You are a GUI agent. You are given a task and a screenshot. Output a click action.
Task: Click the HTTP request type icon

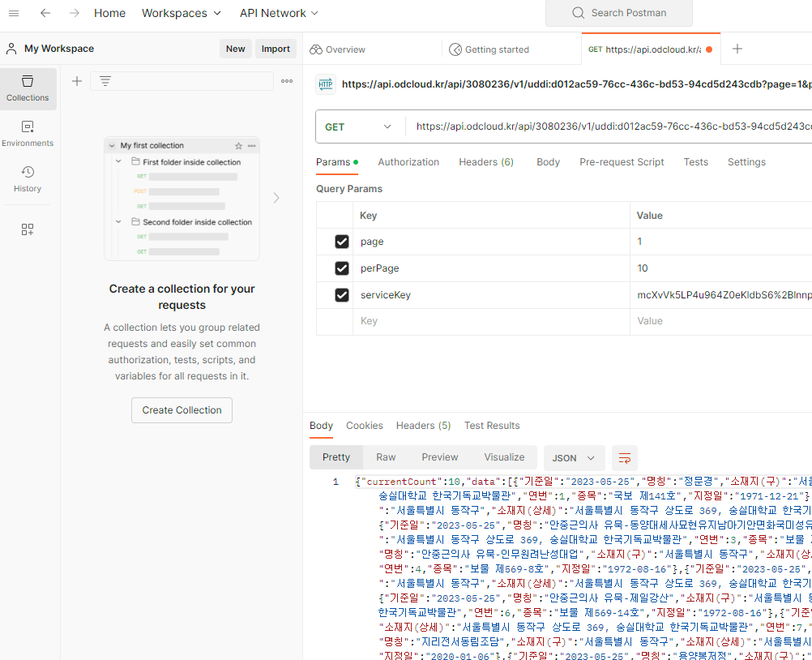326,84
